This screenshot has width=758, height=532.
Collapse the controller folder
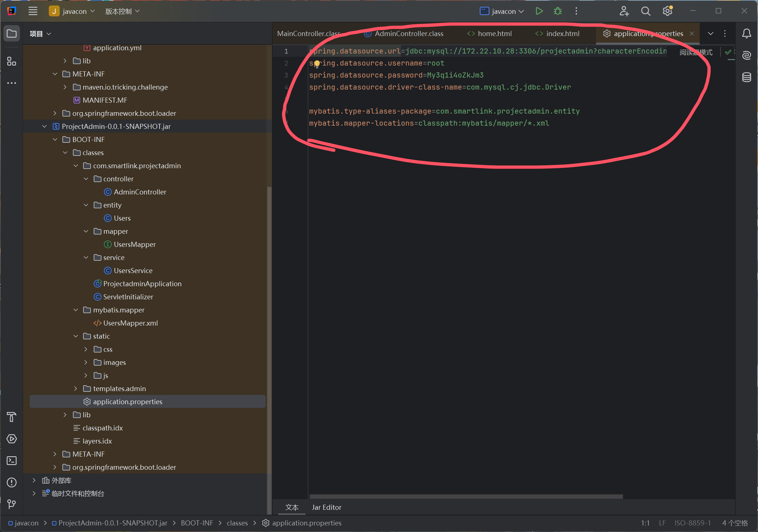pyautogui.click(x=86, y=179)
